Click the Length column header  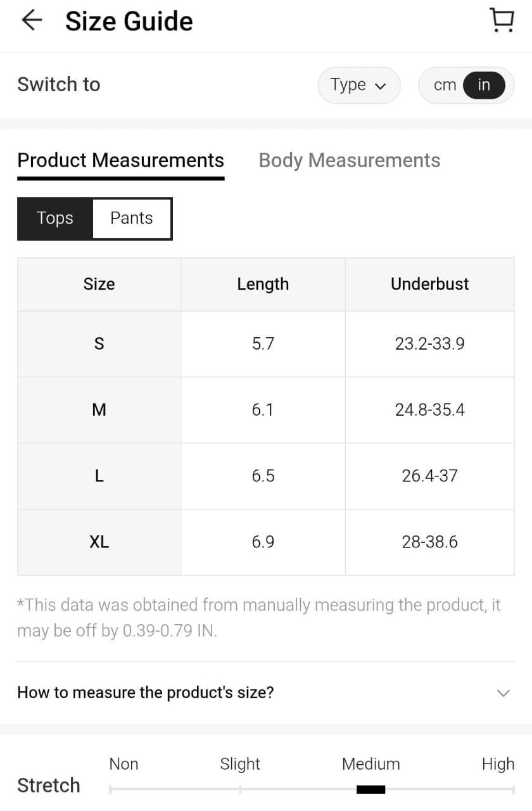(263, 284)
